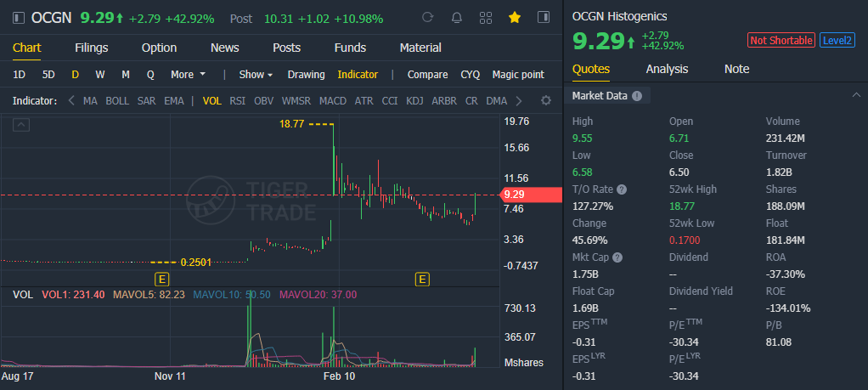Toggle the Indicator bar
The image size is (868, 390).
(358, 74)
